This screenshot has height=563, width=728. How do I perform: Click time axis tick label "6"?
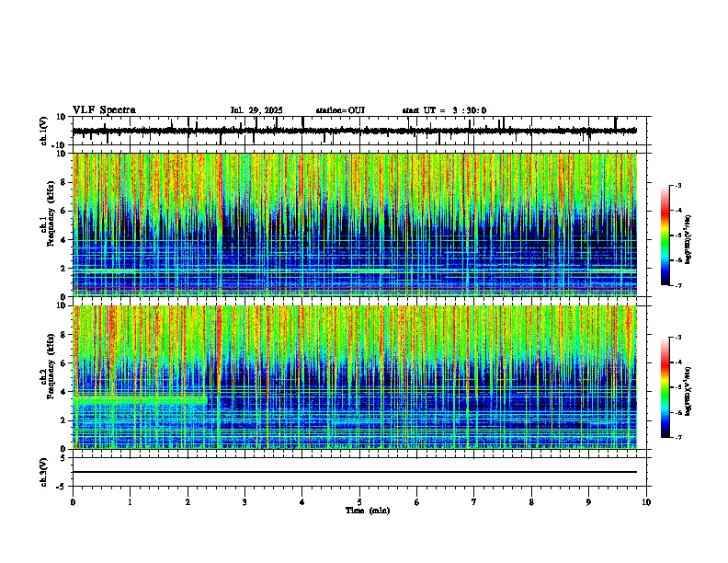(416, 502)
